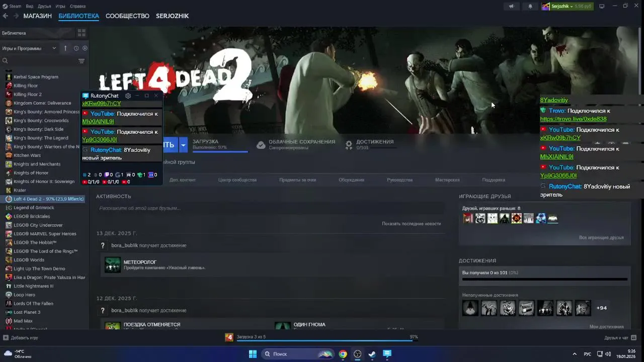Click the Windows taskbar search box

click(x=298, y=354)
